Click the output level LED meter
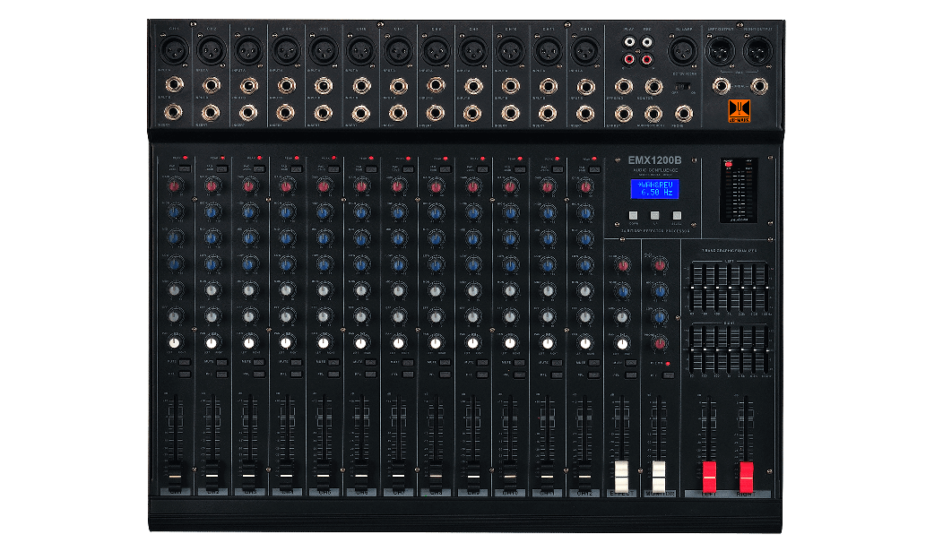 tap(738, 191)
